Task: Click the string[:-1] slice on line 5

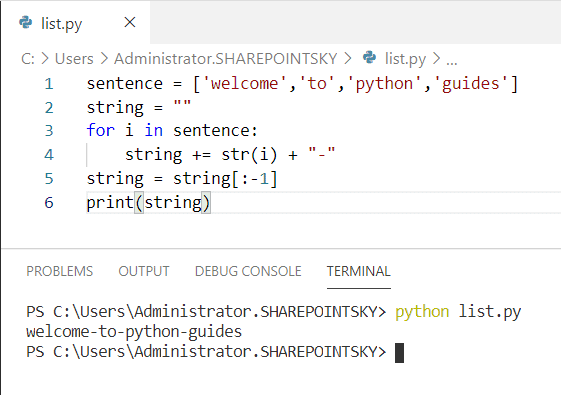Action: (225, 179)
